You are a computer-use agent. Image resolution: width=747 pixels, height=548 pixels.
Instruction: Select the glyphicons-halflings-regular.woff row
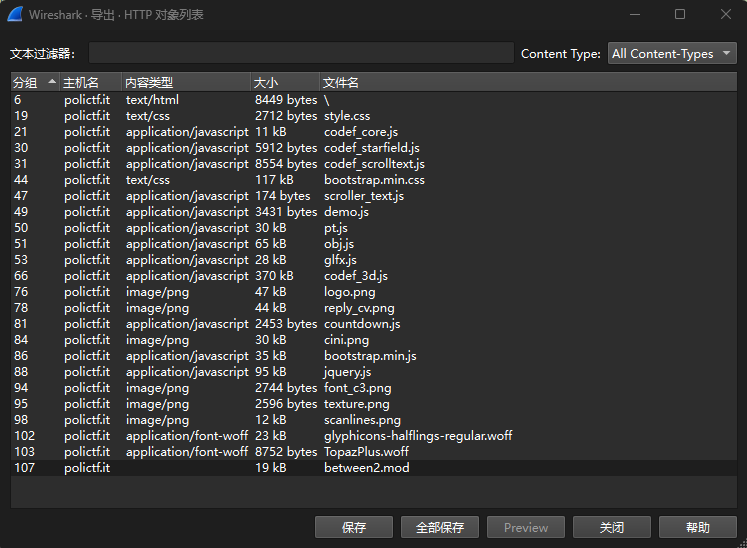pos(374,436)
